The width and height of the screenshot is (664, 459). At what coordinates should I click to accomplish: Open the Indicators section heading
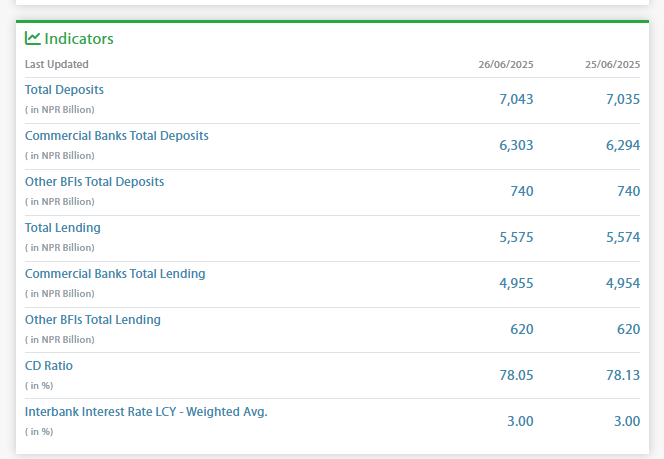(79, 39)
